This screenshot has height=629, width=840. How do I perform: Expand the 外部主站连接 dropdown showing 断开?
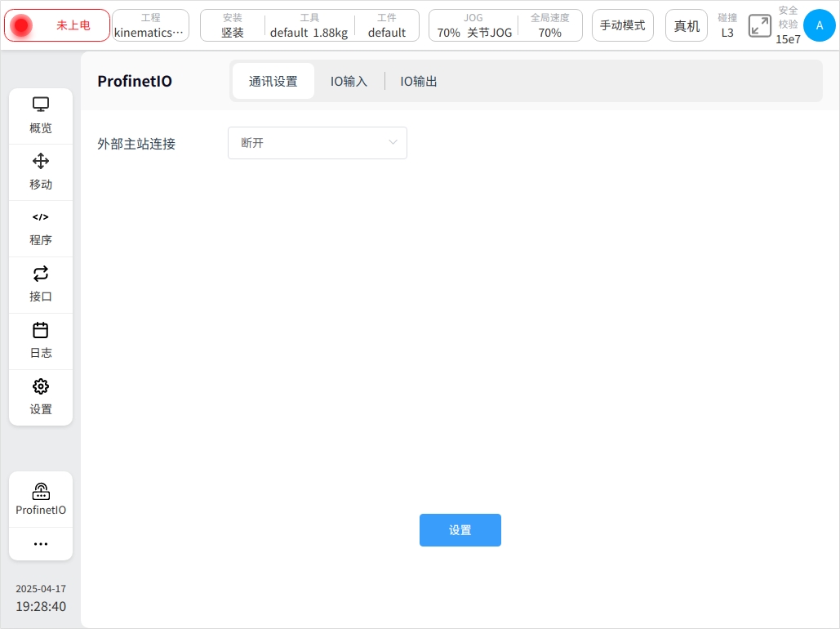(317, 143)
